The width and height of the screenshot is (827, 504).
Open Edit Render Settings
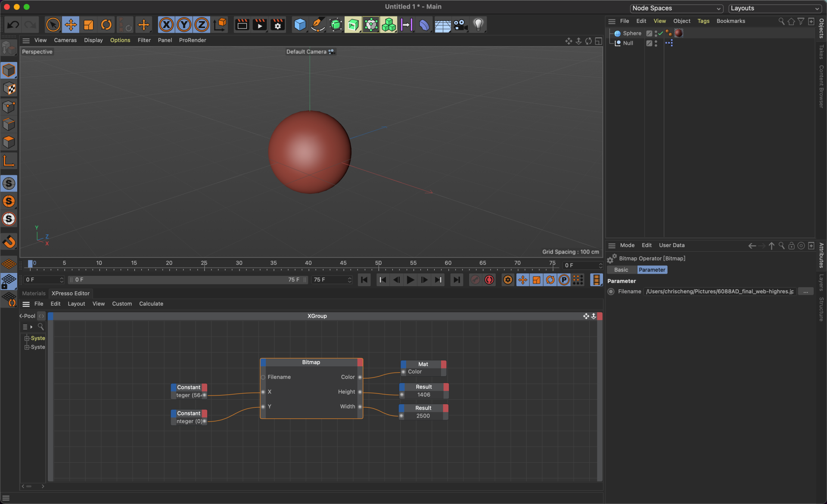coord(278,25)
